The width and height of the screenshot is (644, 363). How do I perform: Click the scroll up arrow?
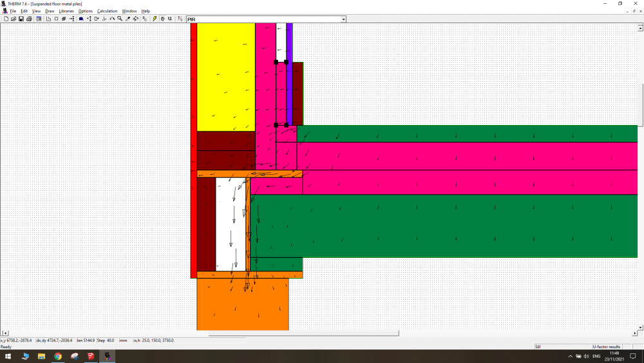(640, 28)
